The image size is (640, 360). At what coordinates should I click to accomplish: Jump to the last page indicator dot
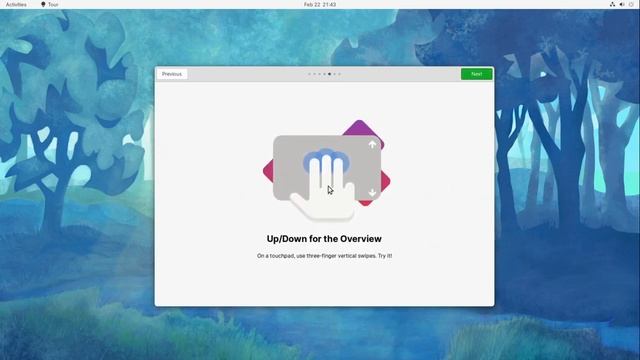click(339, 74)
